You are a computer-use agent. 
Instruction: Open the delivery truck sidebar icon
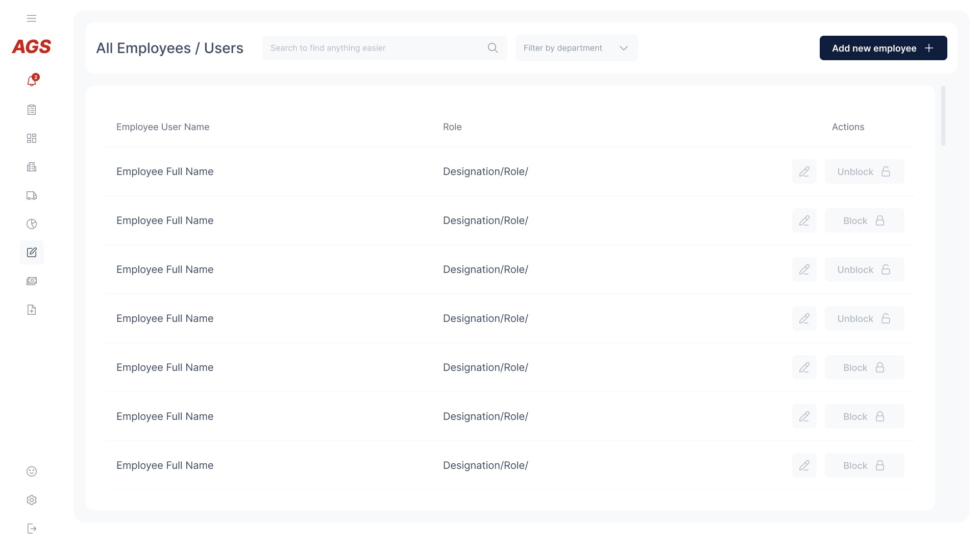click(x=32, y=195)
